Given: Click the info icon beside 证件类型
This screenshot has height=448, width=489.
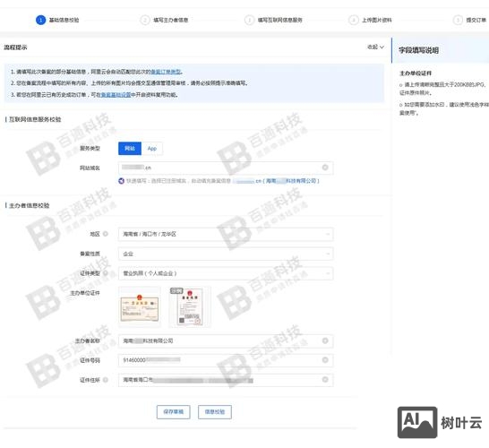Looking at the screenshot, I should point(106,273).
